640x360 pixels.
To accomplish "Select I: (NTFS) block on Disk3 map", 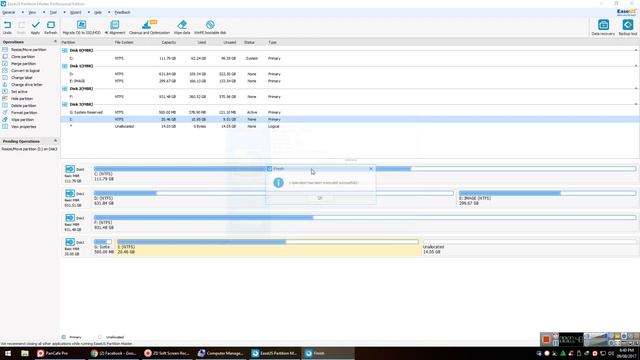I will [x=268, y=247].
